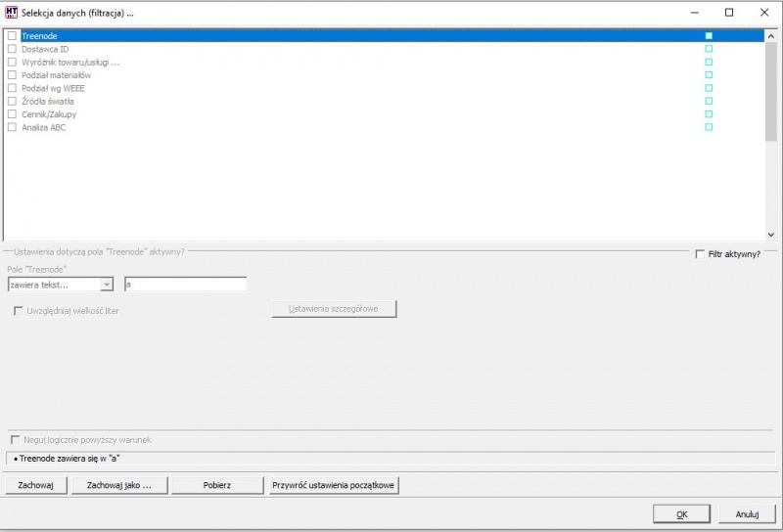The image size is (783, 532).
Task: Click the cyan square indicator beside Podział wg WEEE
Action: point(709,88)
